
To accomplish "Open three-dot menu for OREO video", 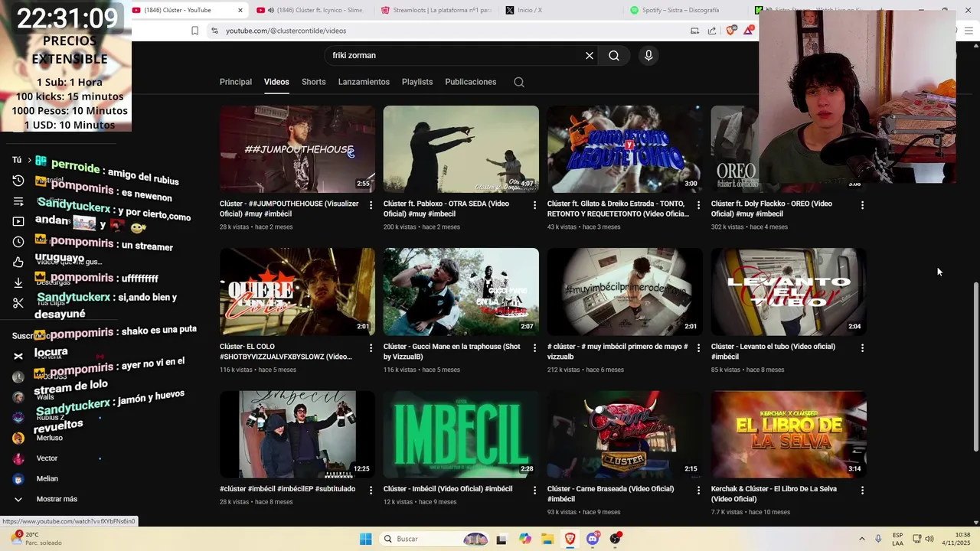I will 862,205.
